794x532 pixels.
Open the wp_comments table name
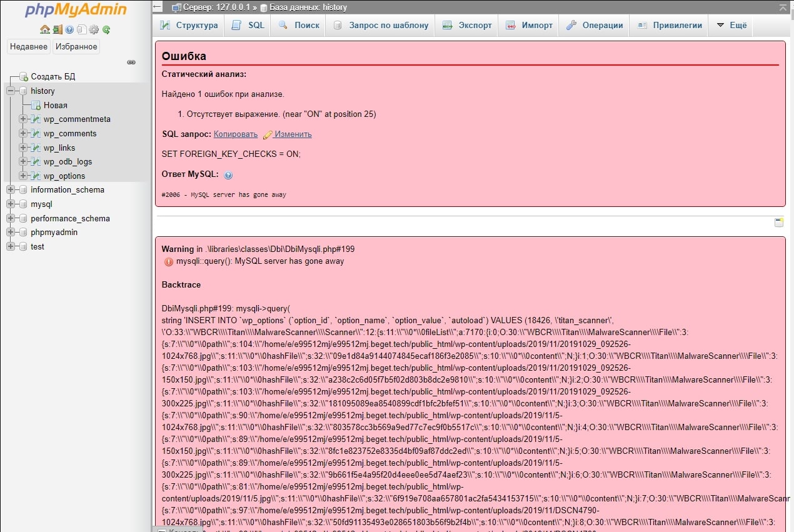click(x=70, y=133)
